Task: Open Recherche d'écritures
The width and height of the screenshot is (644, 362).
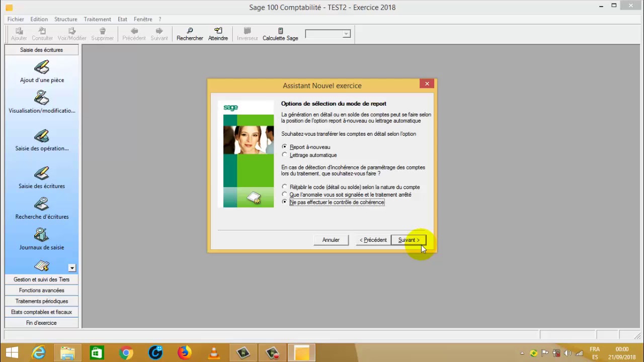Action: (42, 209)
